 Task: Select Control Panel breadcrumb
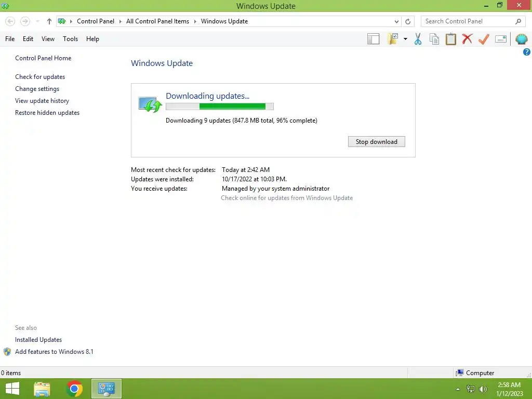tap(96, 21)
